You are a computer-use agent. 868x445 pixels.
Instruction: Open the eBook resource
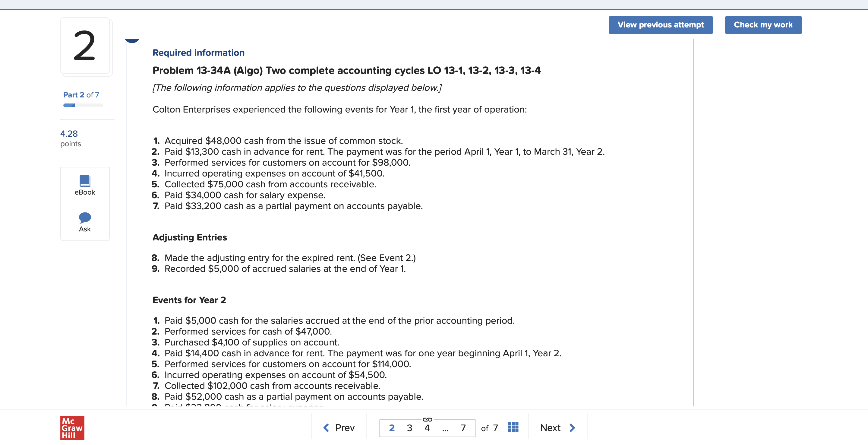click(85, 185)
